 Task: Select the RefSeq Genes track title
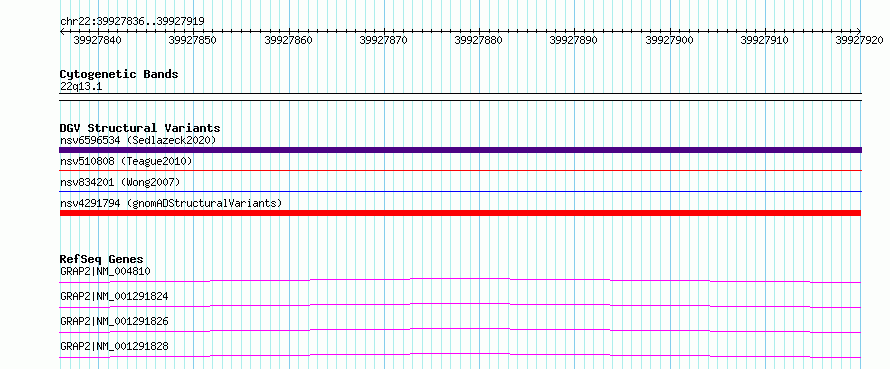tap(102, 259)
